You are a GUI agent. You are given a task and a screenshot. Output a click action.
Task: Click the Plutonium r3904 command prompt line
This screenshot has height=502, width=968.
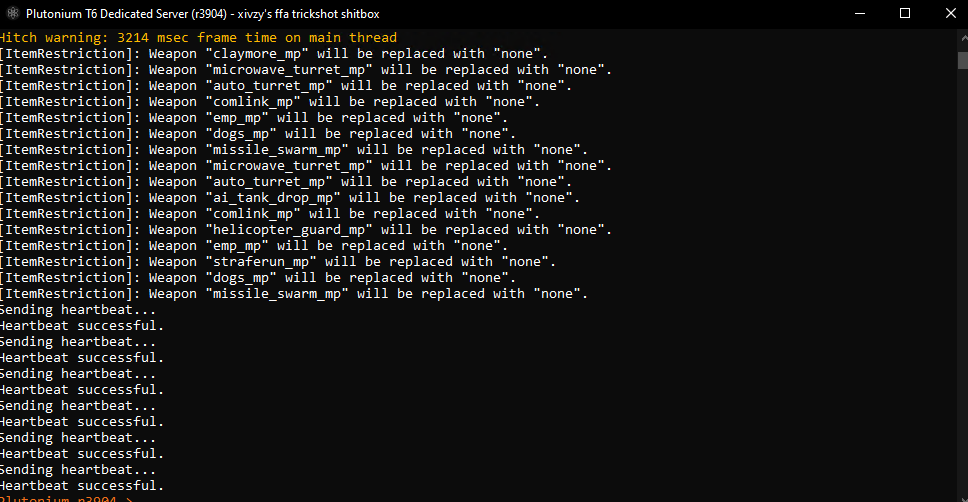66,498
